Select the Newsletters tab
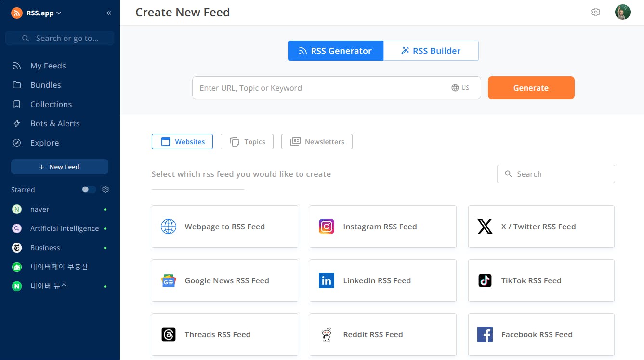Image resolution: width=644 pixels, height=360 pixels. pyautogui.click(x=317, y=142)
